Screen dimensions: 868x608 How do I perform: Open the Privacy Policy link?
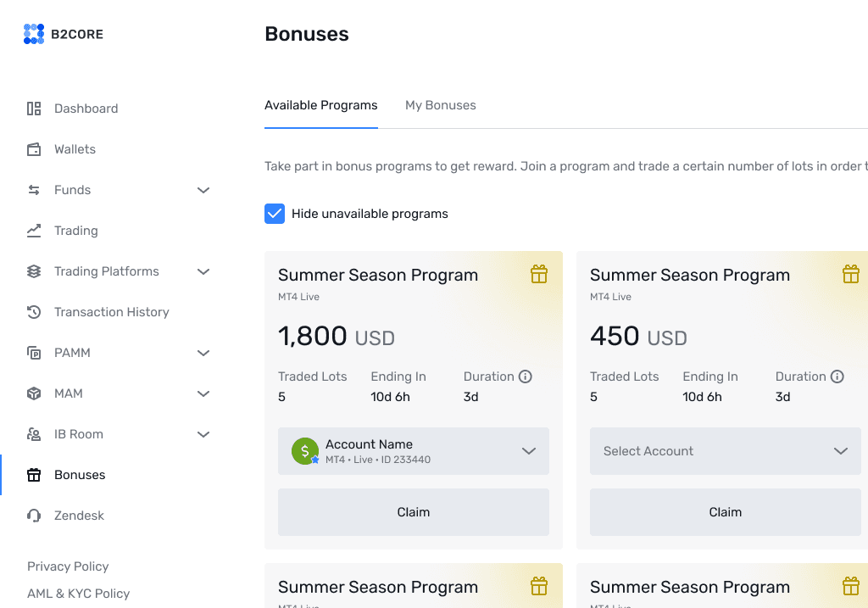68,566
